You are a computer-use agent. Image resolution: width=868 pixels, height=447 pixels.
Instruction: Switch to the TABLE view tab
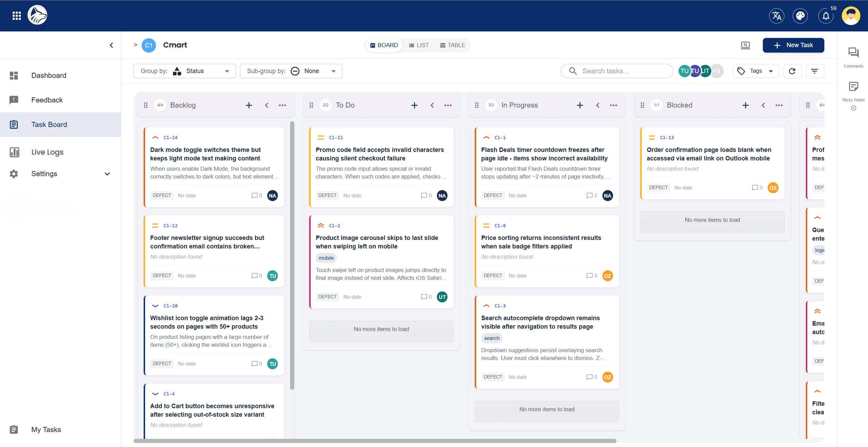pyautogui.click(x=453, y=45)
